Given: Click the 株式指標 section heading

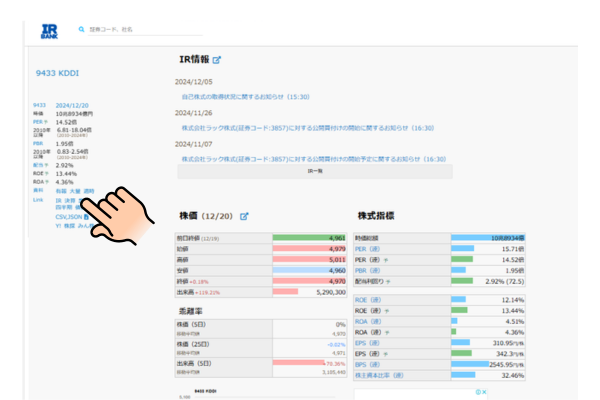Looking at the screenshot, I should (x=376, y=216).
